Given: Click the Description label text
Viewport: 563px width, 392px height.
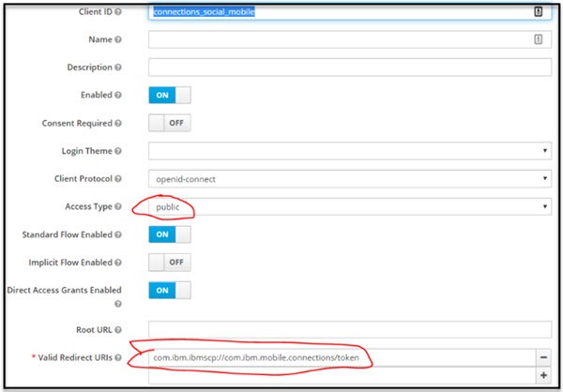Looking at the screenshot, I should (x=90, y=68).
